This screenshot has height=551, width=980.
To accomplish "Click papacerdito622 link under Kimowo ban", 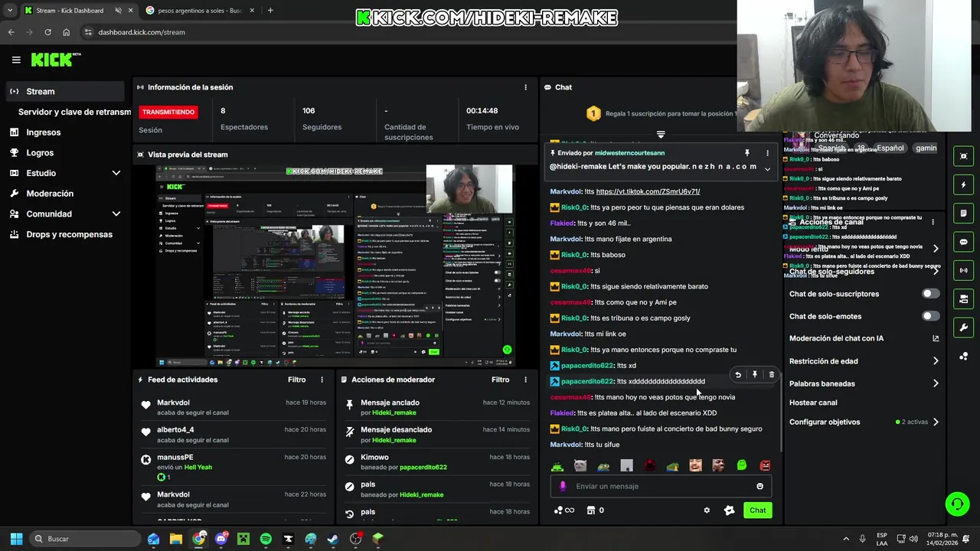I will point(423,467).
